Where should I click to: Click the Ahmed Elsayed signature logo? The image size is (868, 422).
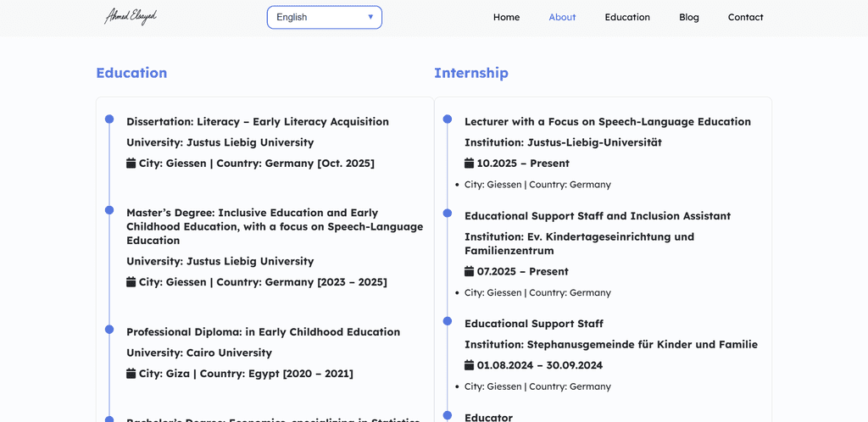[131, 17]
